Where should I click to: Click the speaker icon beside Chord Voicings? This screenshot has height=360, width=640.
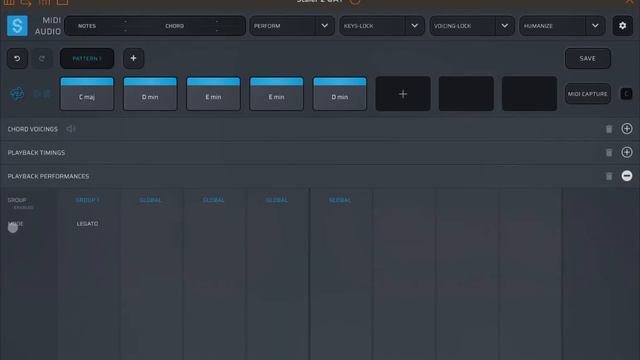click(x=71, y=129)
